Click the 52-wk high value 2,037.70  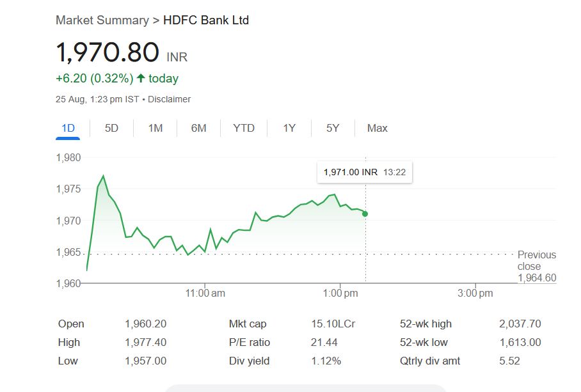pos(520,324)
